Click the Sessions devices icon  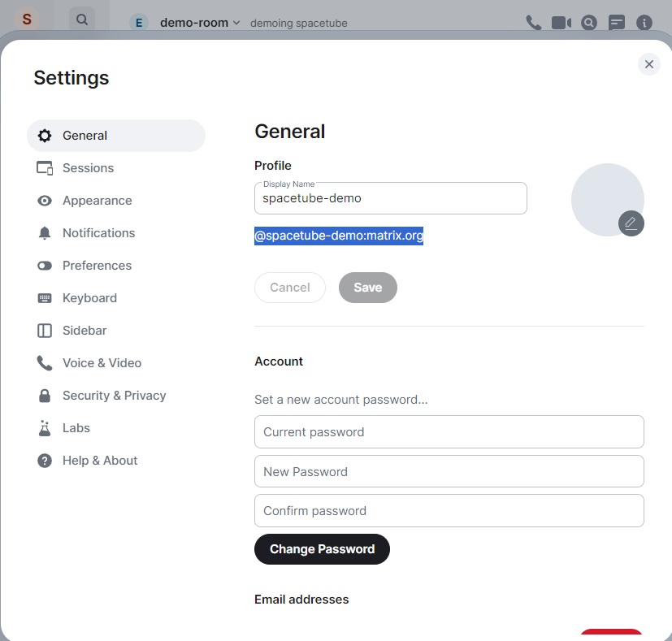pos(45,168)
